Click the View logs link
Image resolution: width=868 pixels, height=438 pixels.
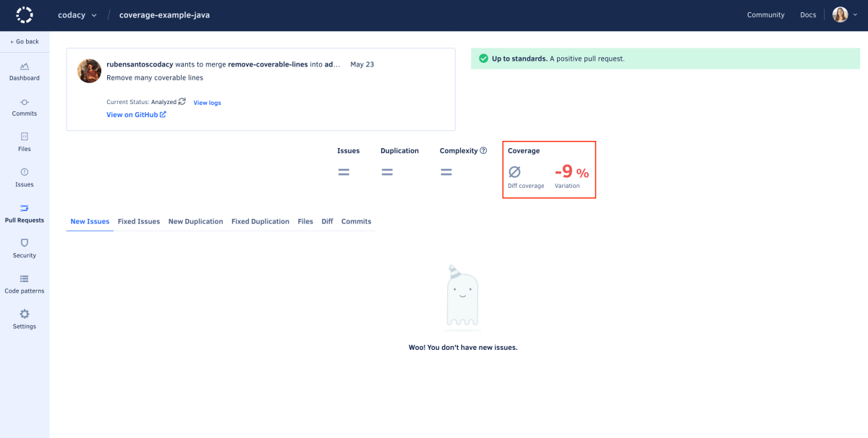coord(207,102)
